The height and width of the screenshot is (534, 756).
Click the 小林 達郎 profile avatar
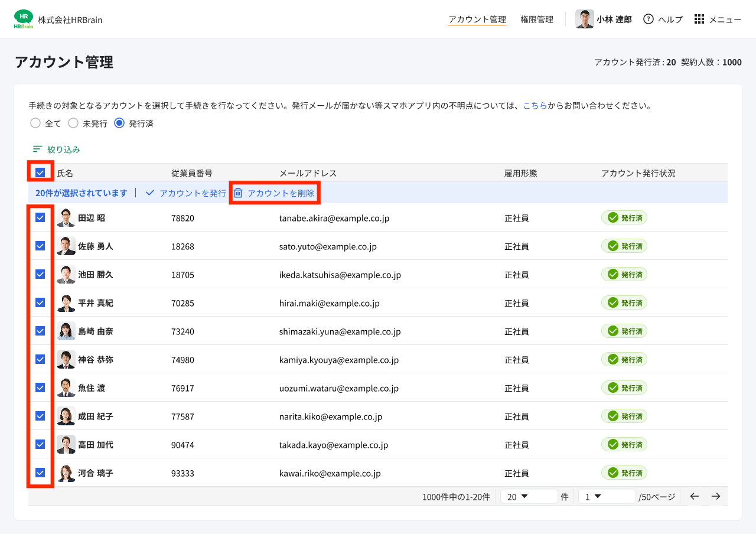point(585,19)
